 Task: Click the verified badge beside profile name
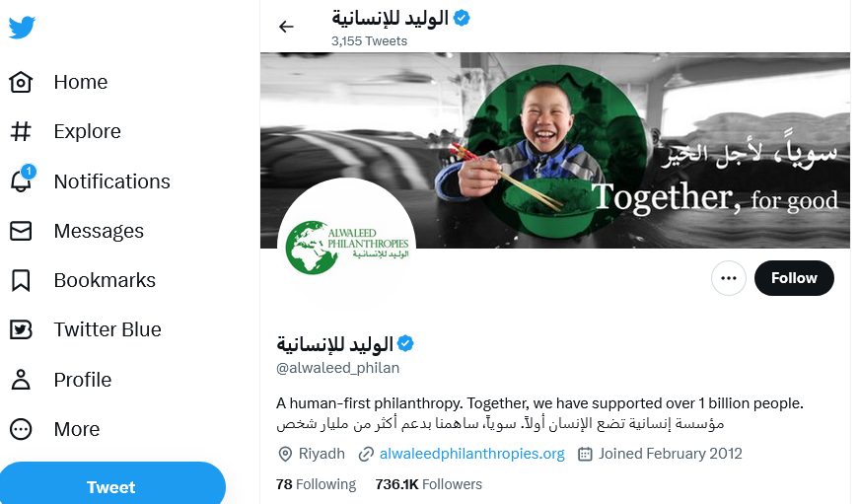click(405, 343)
